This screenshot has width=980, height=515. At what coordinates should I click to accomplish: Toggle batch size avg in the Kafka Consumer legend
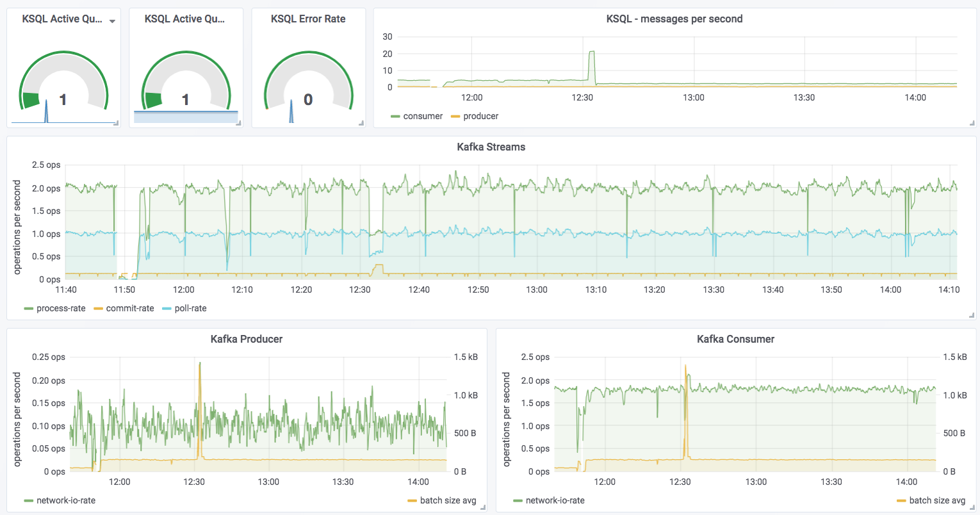click(x=937, y=501)
